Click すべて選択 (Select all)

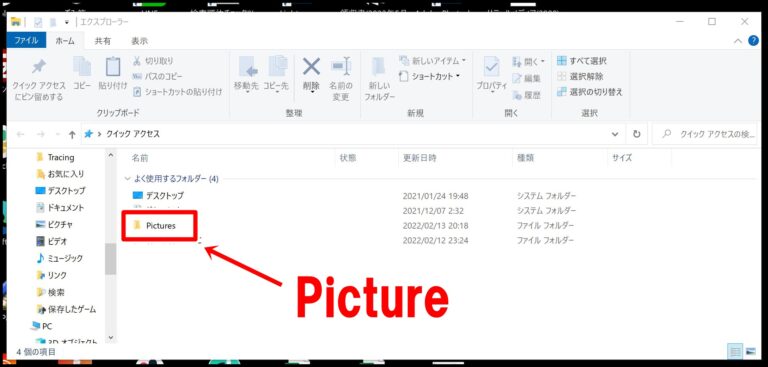pos(582,61)
